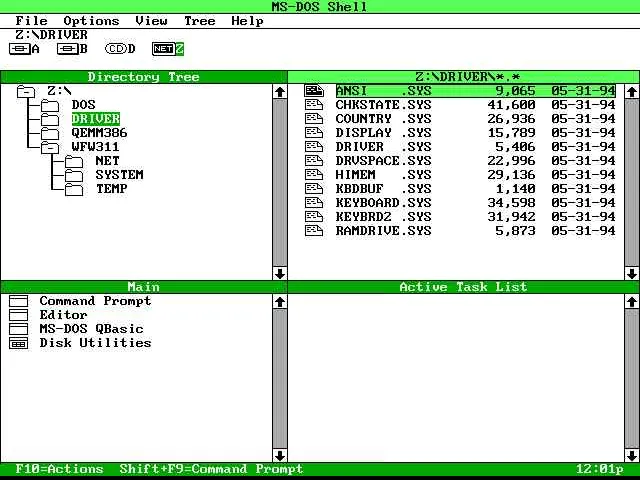Click the Disk Utilities group icon
This screenshot has height=480, width=640.
coord(18,343)
